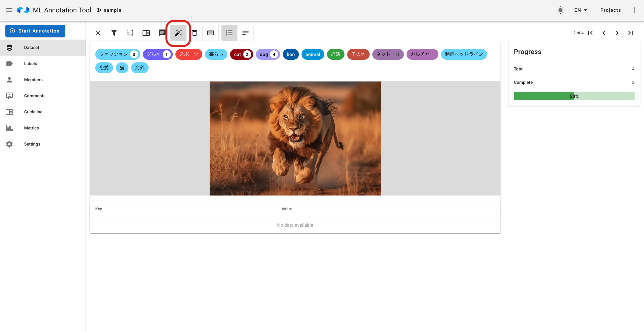Apply the lion label chip
644x332 pixels.
[291, 54]
